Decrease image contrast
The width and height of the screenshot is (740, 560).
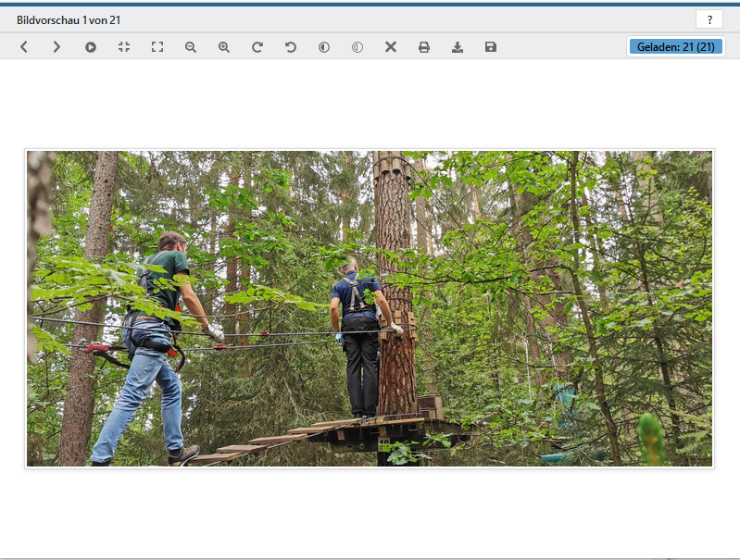357,47
